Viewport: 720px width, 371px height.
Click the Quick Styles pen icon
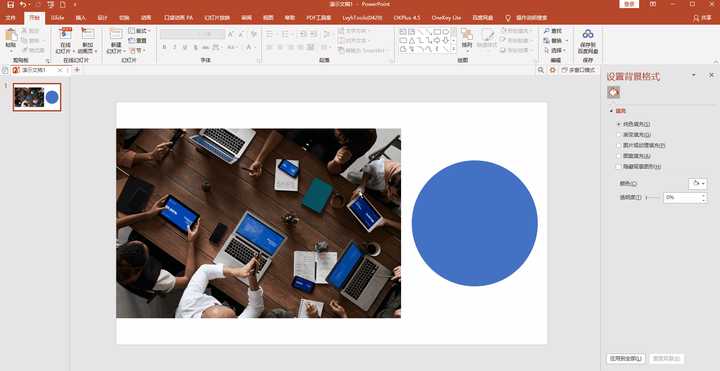click(487, 35)
